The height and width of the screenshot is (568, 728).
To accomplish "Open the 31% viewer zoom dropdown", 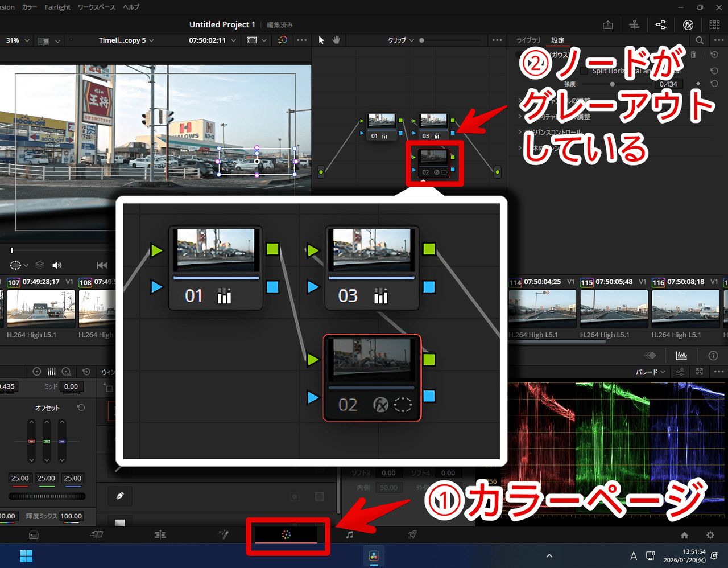I will click(x=18, y=40).
